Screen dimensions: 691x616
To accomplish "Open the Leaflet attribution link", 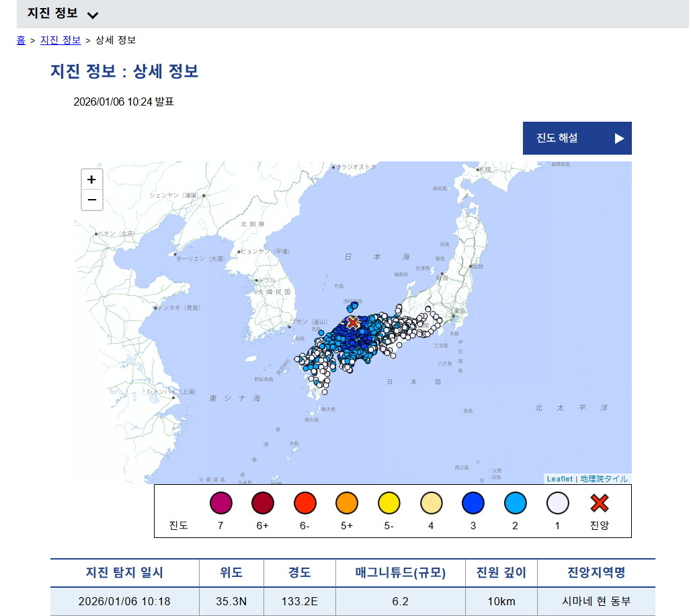I will (x=559, y=479).
